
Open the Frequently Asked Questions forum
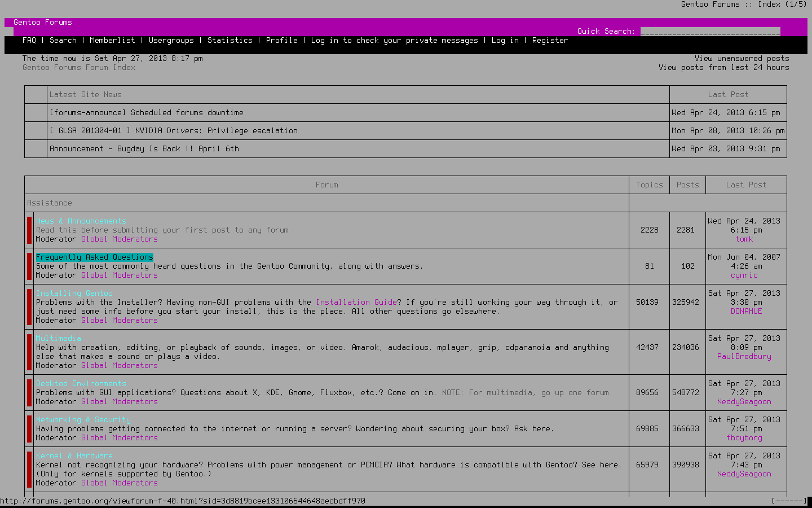pos(95,257)
